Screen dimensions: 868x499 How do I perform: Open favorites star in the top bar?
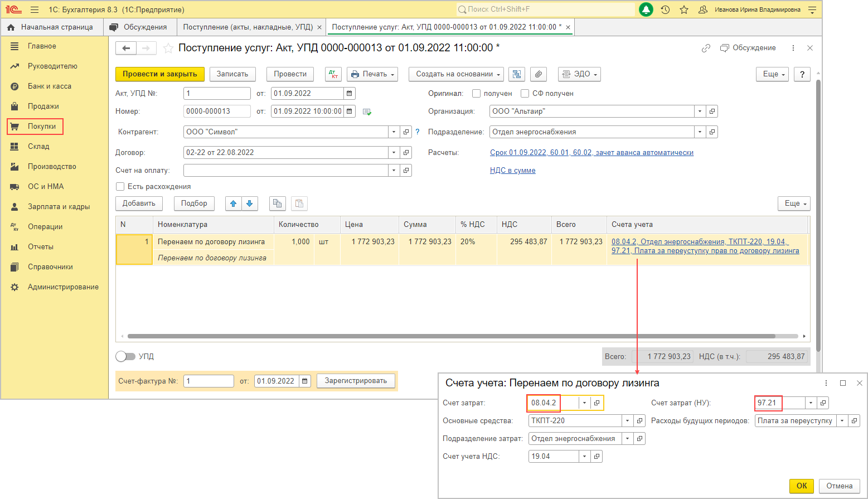point(684,9)
